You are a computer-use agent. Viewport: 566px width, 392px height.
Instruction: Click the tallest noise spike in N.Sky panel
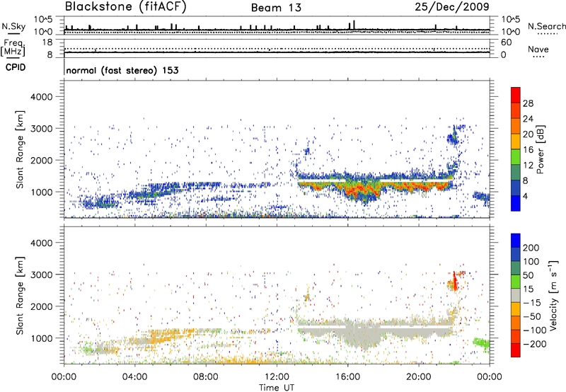(x=354, y=25)
